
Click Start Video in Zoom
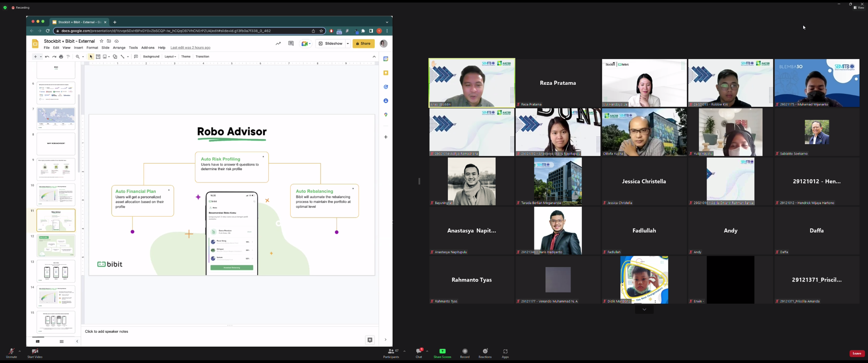[x=35, y=353]
